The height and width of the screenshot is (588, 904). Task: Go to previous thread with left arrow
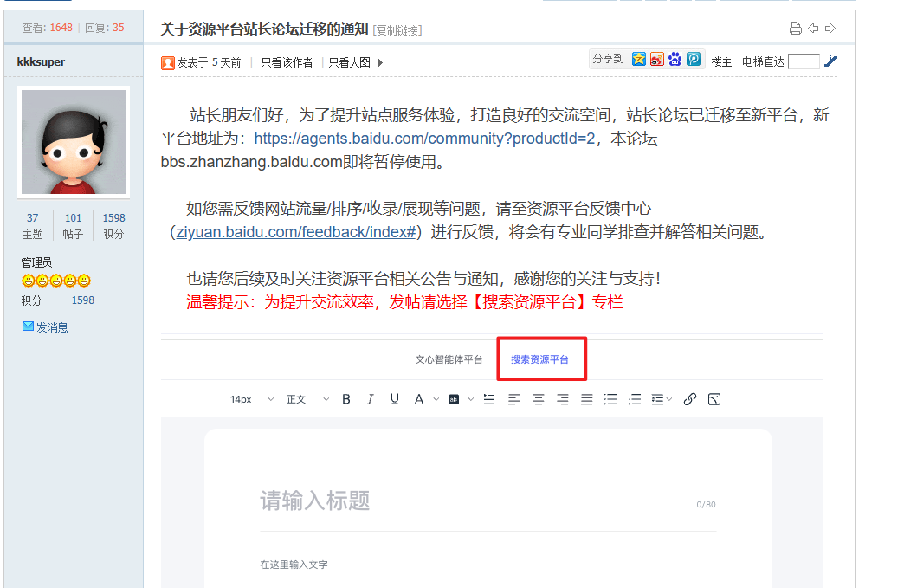coord(813,29)
